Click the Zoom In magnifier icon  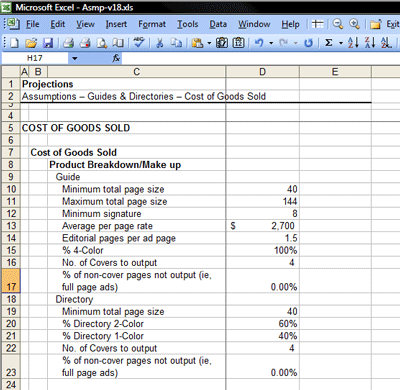[x=354, y=24]
